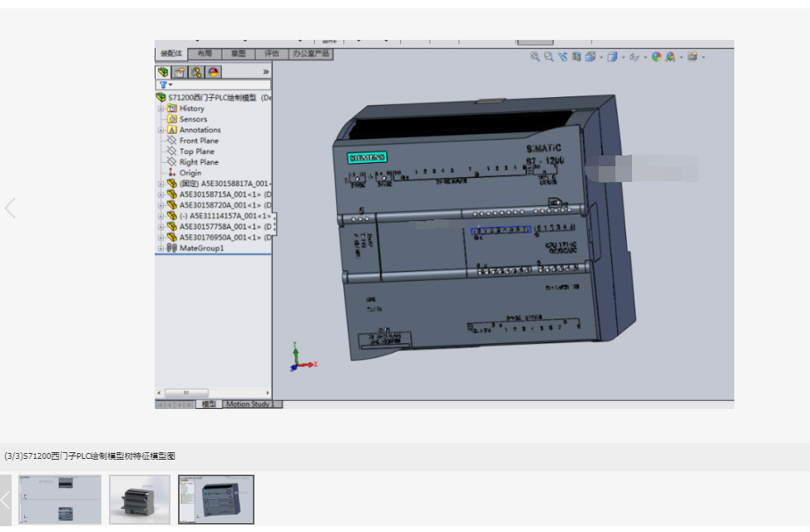This screenshot has width=810, height=532.
Task: Click the View Settings icon
Action: (x=693, y=57)
